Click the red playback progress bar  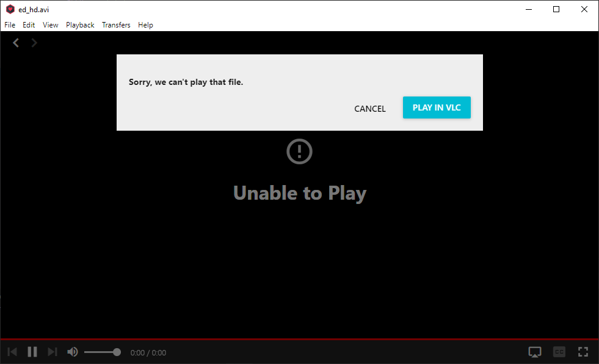pyautogui.click(x=299, y=339)
